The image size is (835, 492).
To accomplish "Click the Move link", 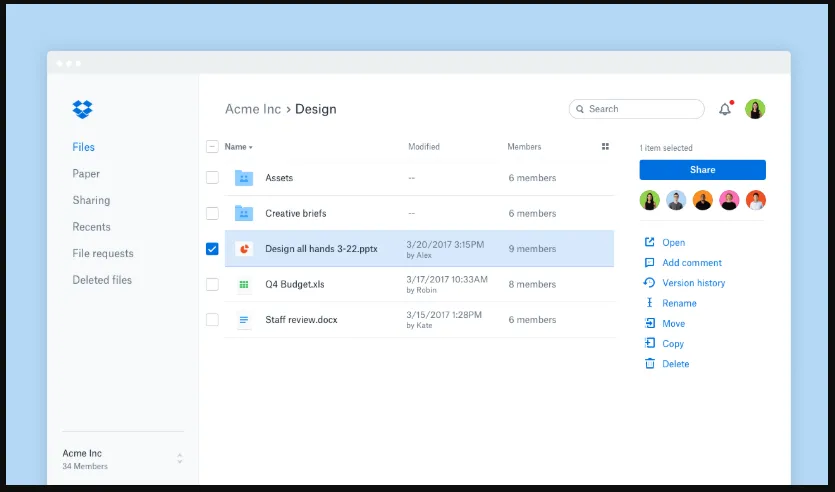I will [674, 323].
